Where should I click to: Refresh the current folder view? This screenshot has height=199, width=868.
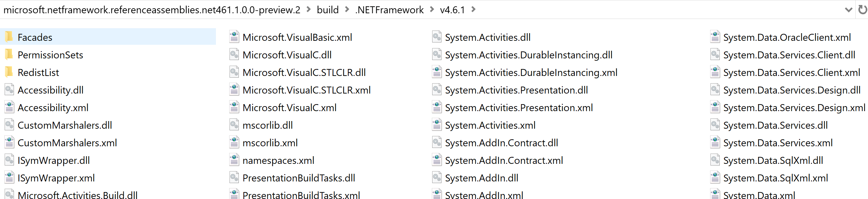point(863,10)
